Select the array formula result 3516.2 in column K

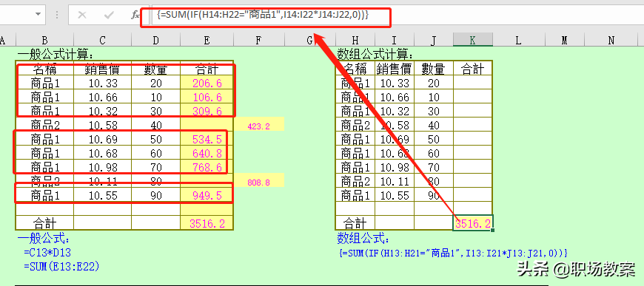pyautogui.click(x=473, y=222)
